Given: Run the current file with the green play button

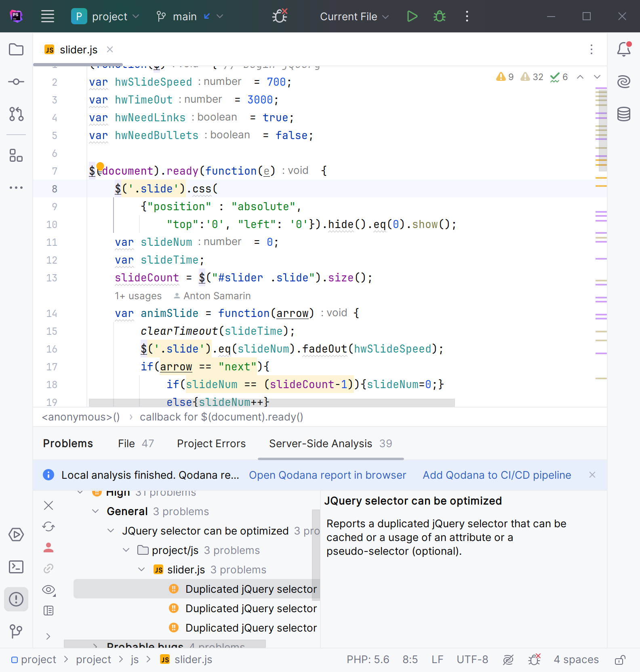Looking at the screenshot, I should (412, 17).
